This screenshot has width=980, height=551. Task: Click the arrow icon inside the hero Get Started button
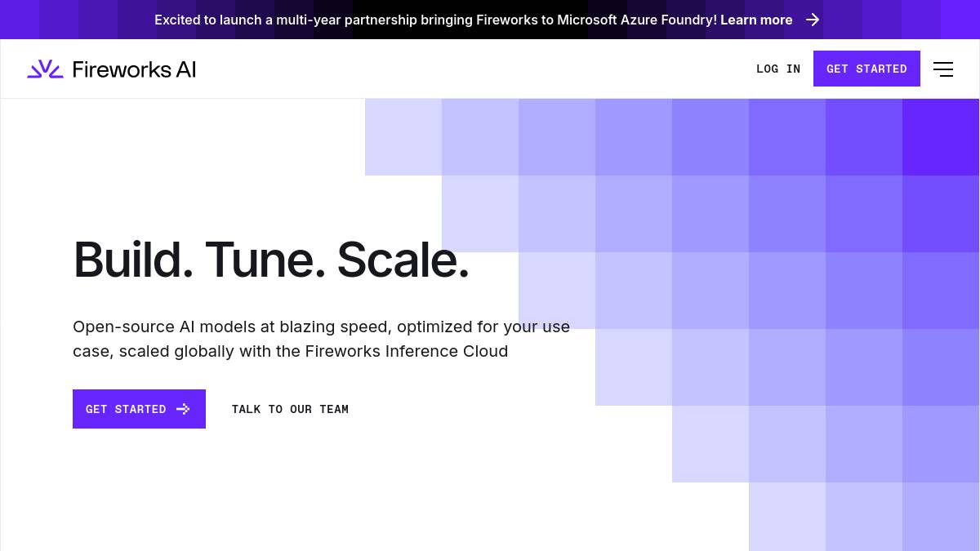184,409
